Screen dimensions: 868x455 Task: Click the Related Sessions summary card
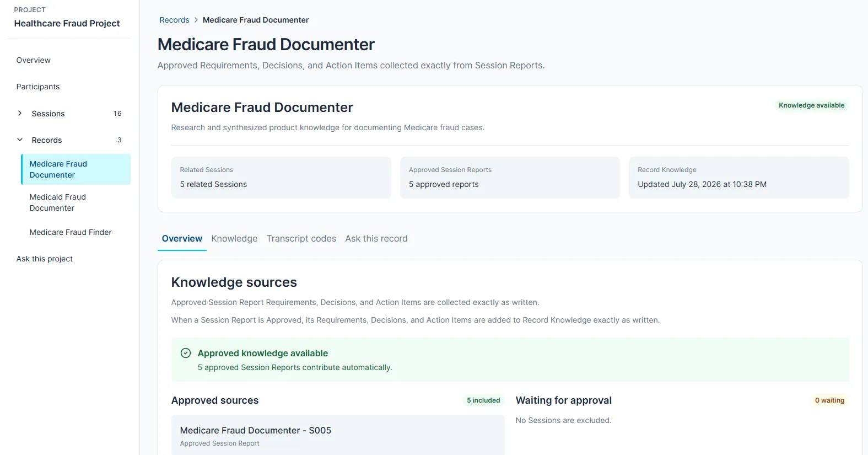click(x=281, y=178)
